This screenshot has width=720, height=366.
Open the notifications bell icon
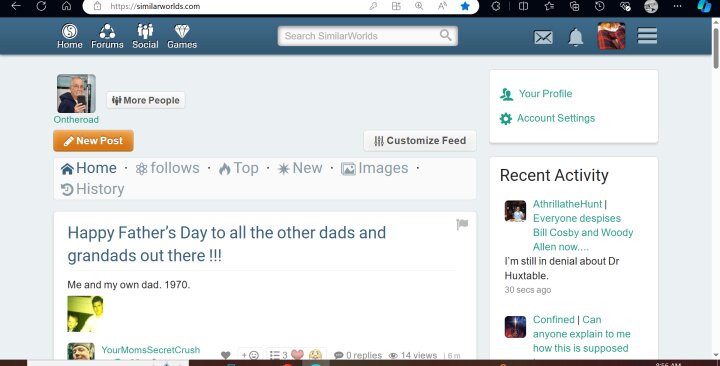(x=575, y=37)
